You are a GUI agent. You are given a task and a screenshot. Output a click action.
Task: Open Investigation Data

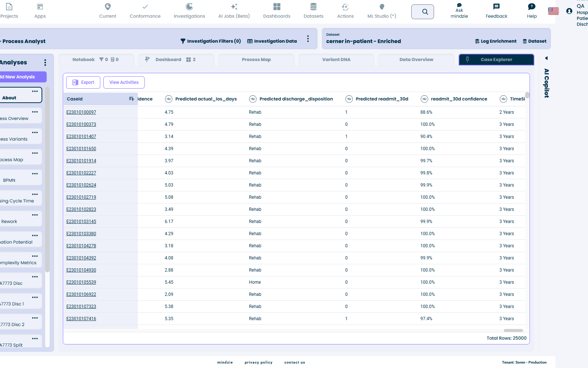tap(272, 41)
